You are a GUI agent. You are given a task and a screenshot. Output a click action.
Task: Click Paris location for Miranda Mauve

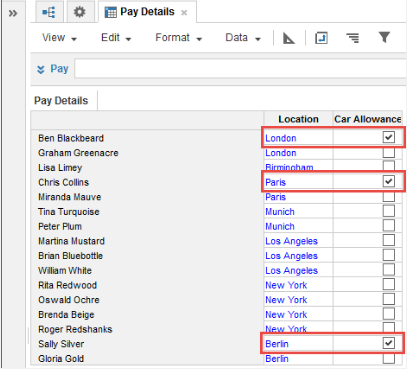pos(275,197)
